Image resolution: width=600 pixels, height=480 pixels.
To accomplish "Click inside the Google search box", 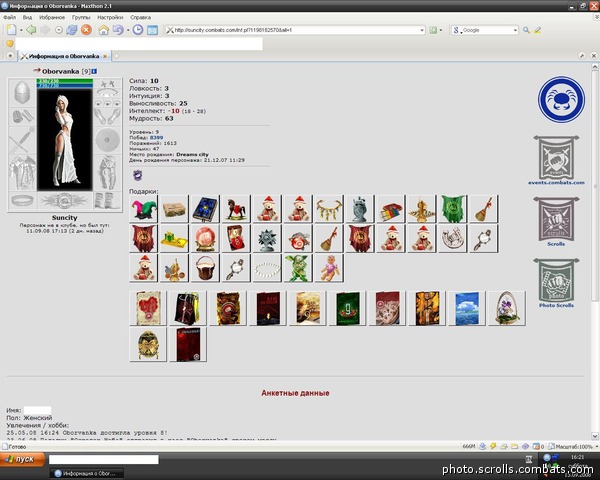I will pos(487,30).
